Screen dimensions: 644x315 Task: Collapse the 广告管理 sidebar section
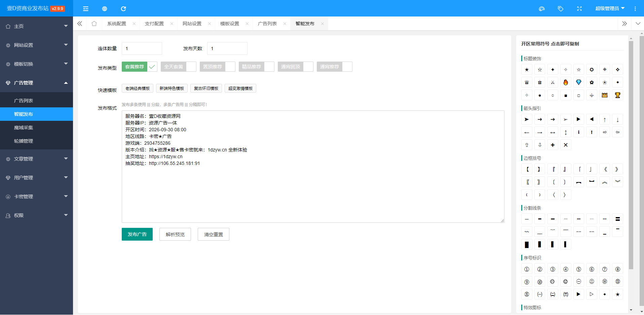36,83
